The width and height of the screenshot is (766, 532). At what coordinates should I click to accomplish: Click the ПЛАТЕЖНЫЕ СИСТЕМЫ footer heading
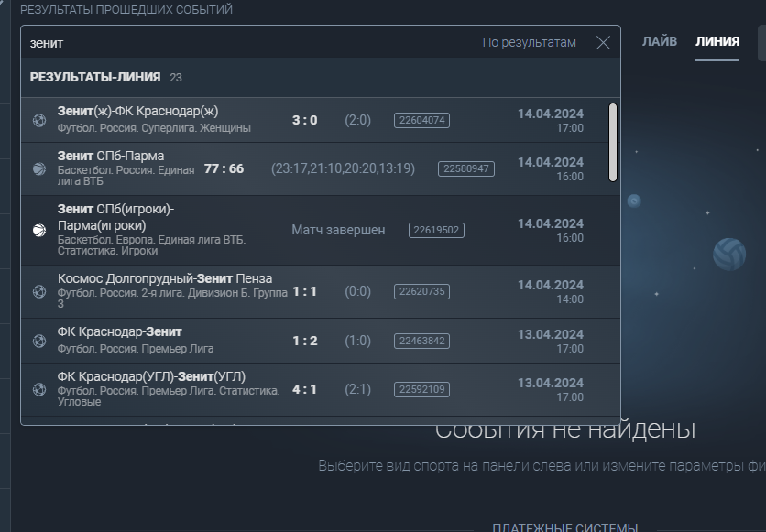pyautogui.click(x=565, y=527)
